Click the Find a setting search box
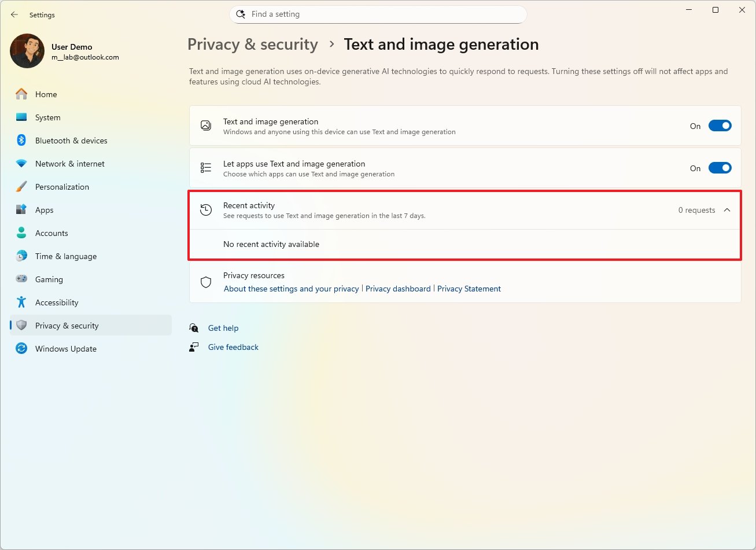Image resolution: width=756 pixels, height=550 pixels. (x=378, y=14)
